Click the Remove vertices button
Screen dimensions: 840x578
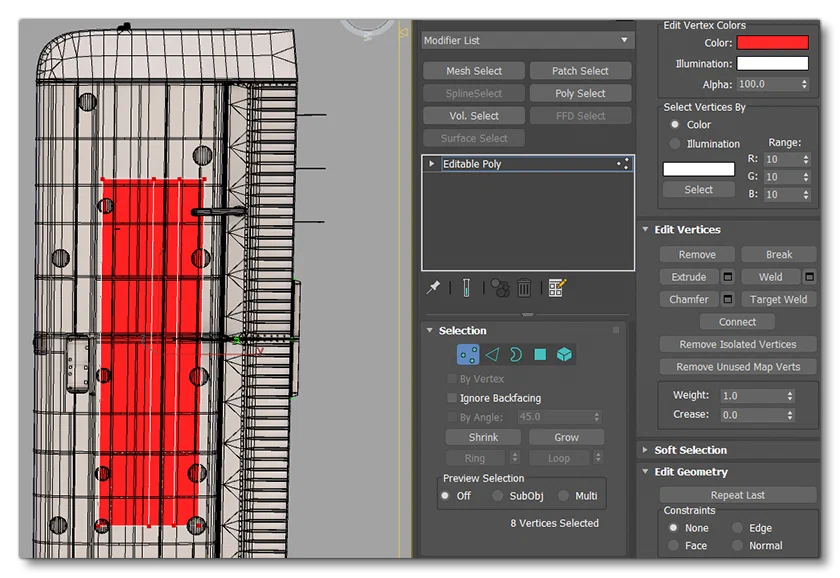click(697, 254)
